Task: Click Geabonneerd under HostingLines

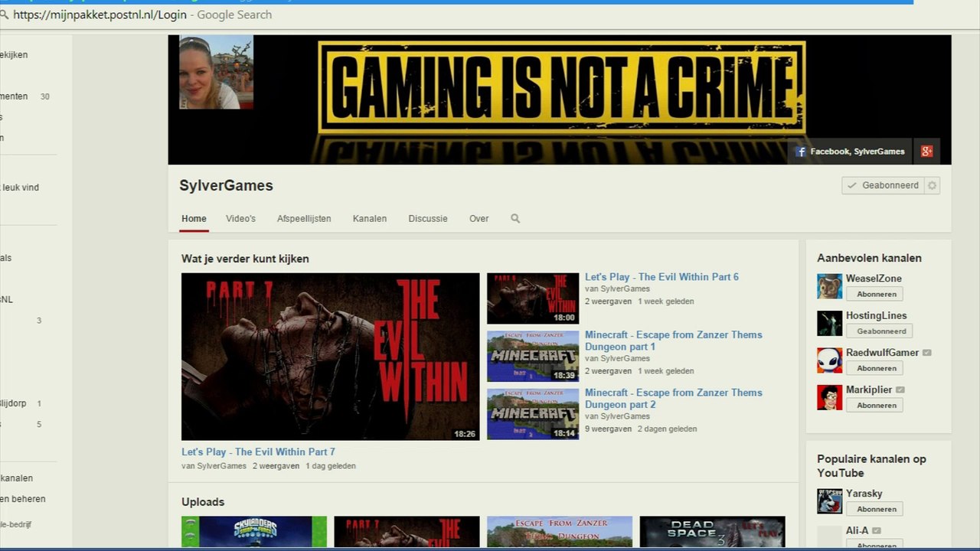Action: [879, 331]
